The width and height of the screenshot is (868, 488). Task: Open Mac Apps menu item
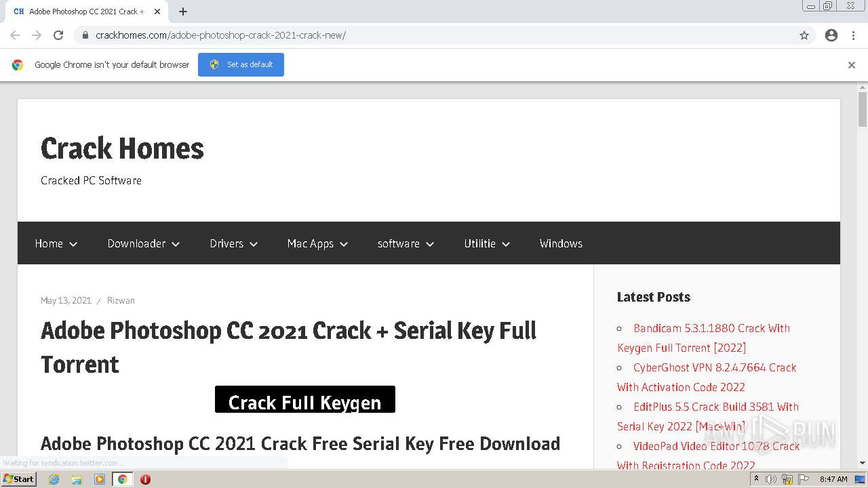pos(311,243)
